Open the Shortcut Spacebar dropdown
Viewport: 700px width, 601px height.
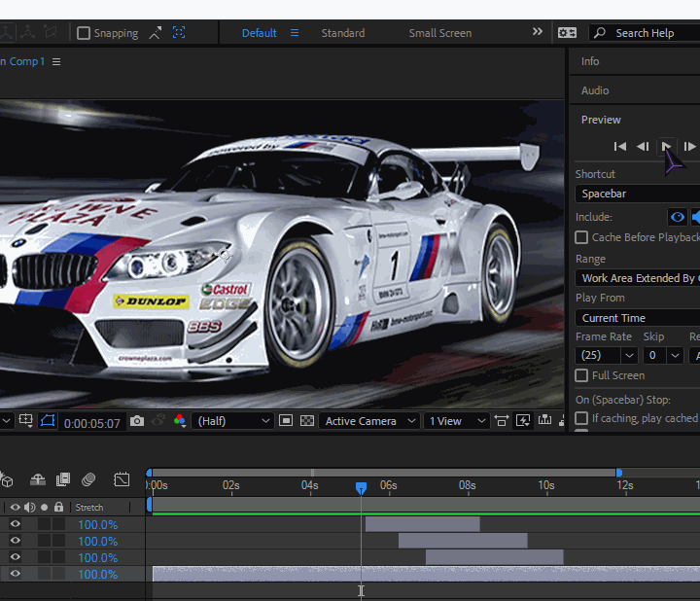[638, 194]
